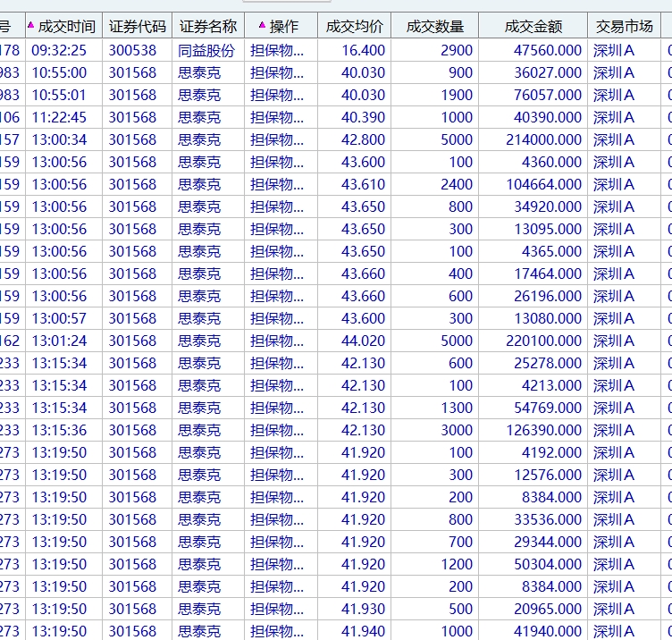Select time cell 13:00:34

pyautogui.click(x=59, y=139)
